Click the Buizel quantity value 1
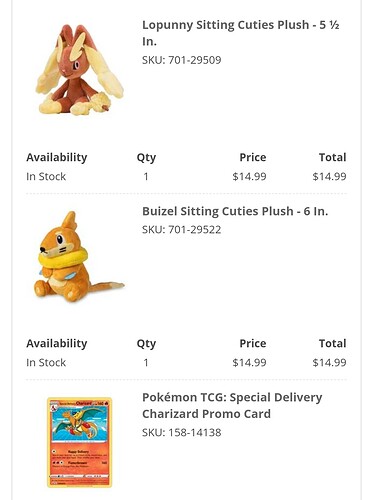This screenshot has height=500, width=372. pos(146,362)
